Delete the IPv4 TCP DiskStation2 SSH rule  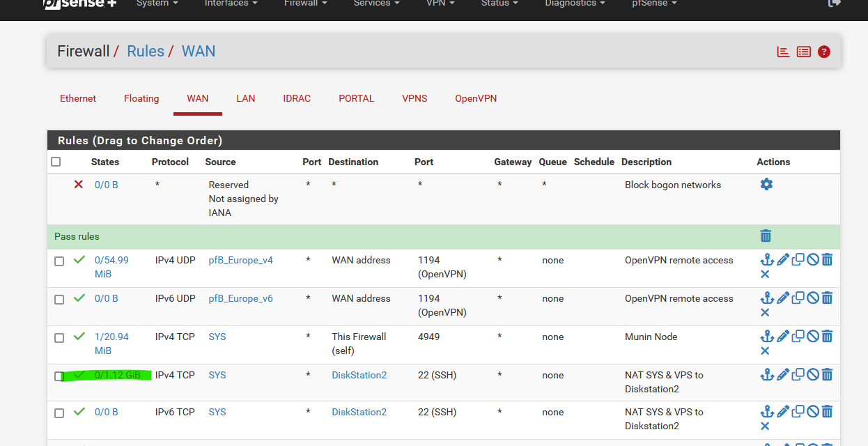pyautogui.click(x=827, y=375)
